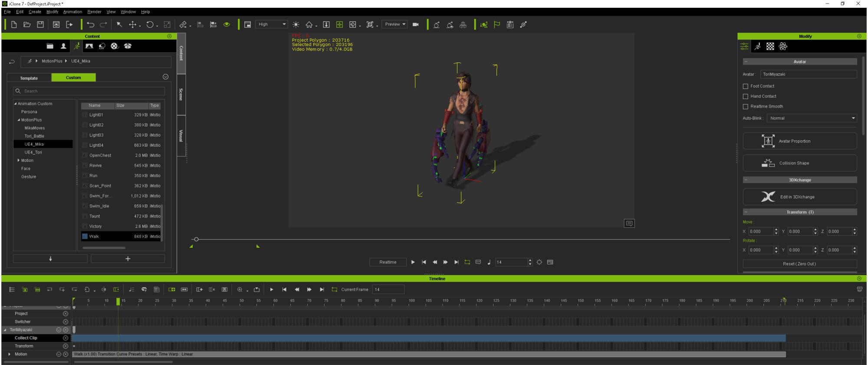
Task: Open the Motion tab icon in Modify panel
Action: tap(757, 46)
